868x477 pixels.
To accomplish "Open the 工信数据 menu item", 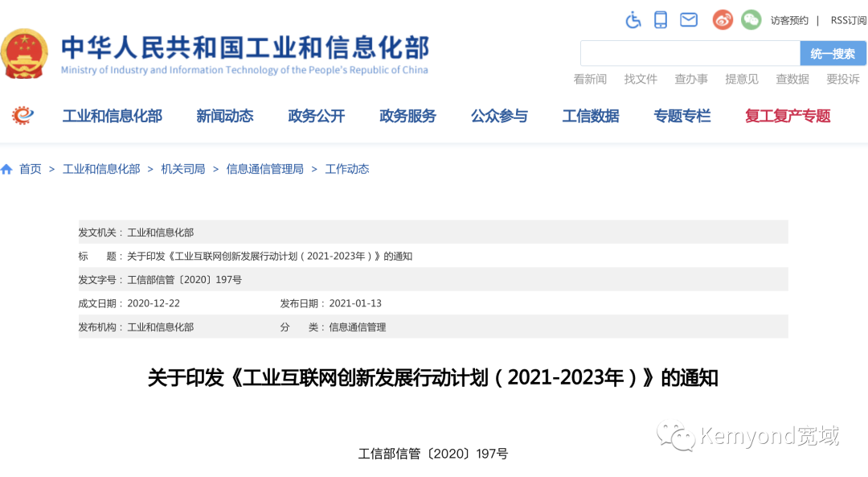I will (x=591, y=116).
